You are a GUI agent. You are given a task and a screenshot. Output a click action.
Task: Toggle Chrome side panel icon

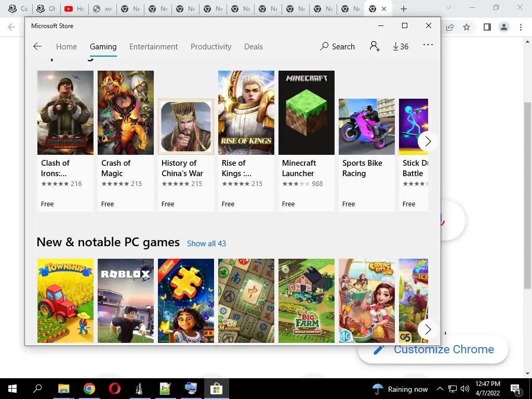[487, 27]
